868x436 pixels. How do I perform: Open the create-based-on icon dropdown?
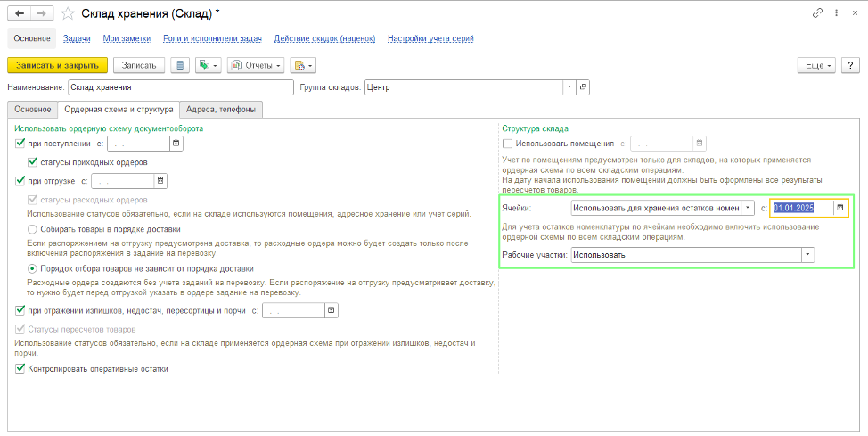coord(209,65)
